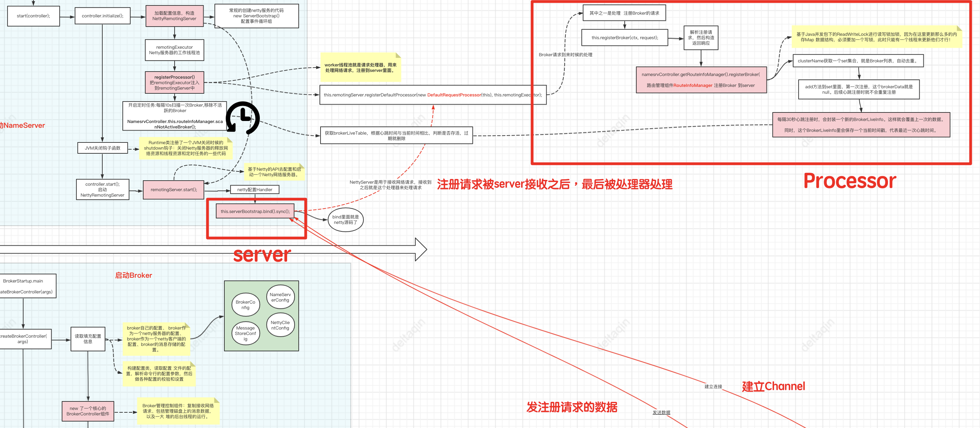Click the 读取填充配置信息 box
This screenshot has width=980, height=428.
click(x=88, y=339)
